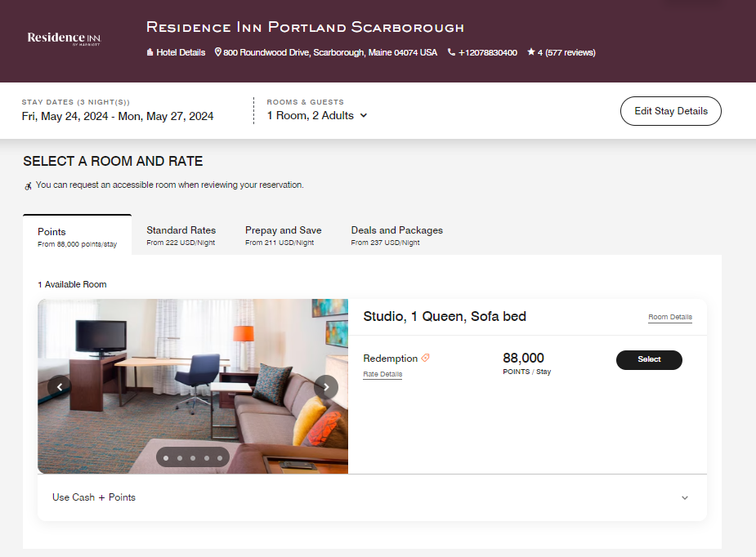
Task: Click the phone icon
Action: pyautogui.click(x=451, y=52)
